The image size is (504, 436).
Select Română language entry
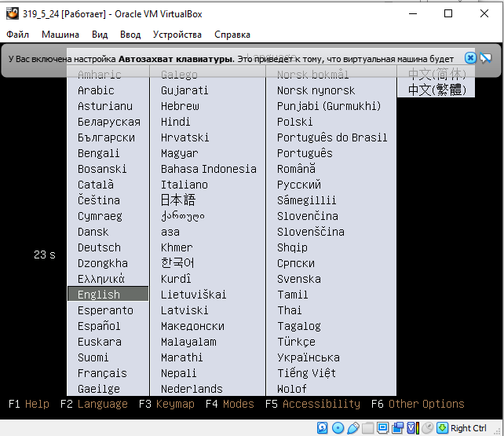(296, 168)
